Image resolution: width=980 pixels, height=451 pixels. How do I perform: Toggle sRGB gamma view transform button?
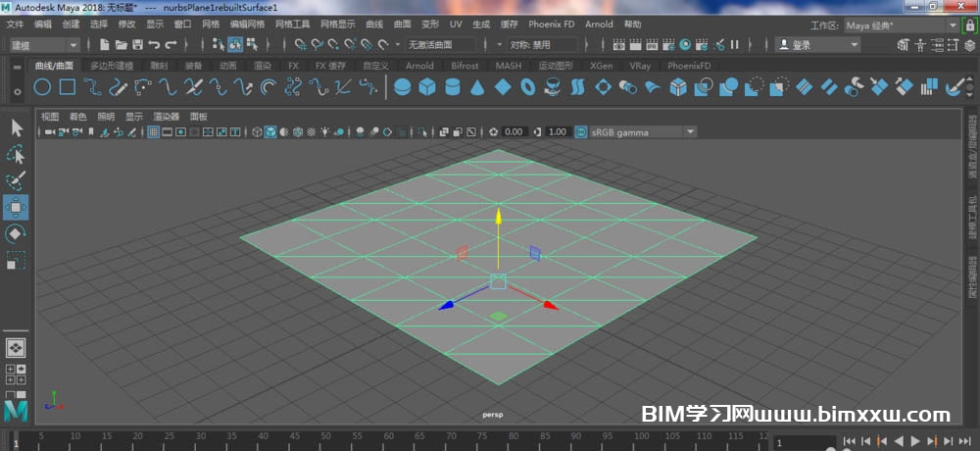pyautogui.click(x=581, y=131)
